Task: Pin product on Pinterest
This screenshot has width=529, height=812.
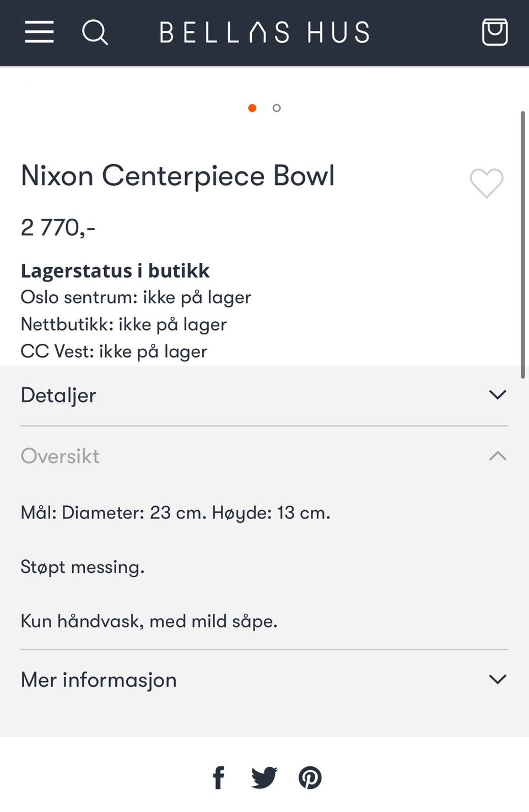Action: click(x=310, y=778)
